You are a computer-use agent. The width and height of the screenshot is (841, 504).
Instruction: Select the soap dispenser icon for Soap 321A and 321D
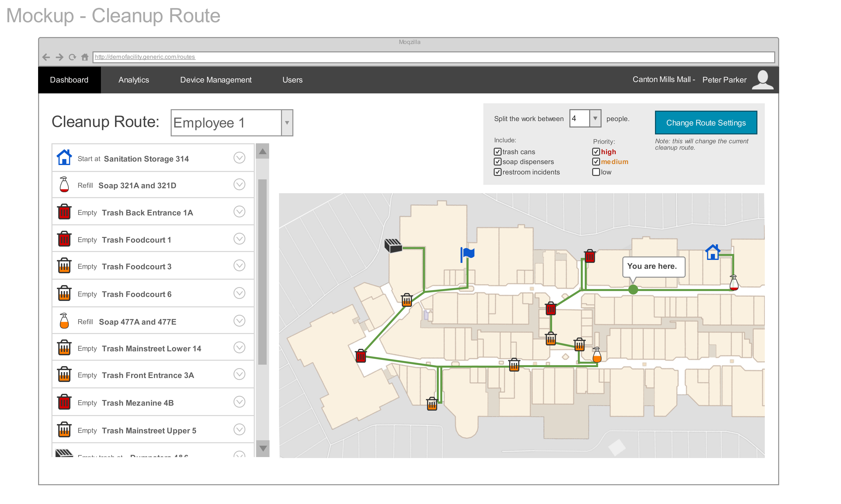click(x=64, y=184)
